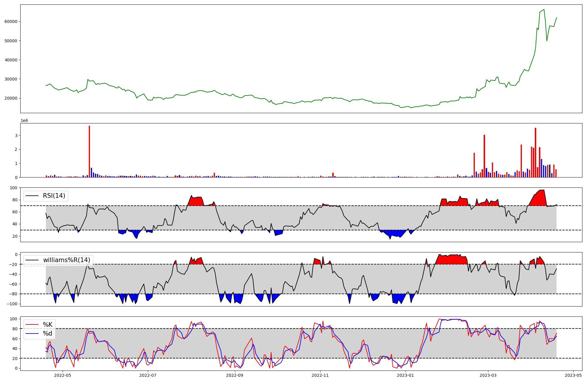The width and height of the screenshot is (588, 382).
Task: Click the tallest red volume bar in May 2022
Action: coord(89,151)
